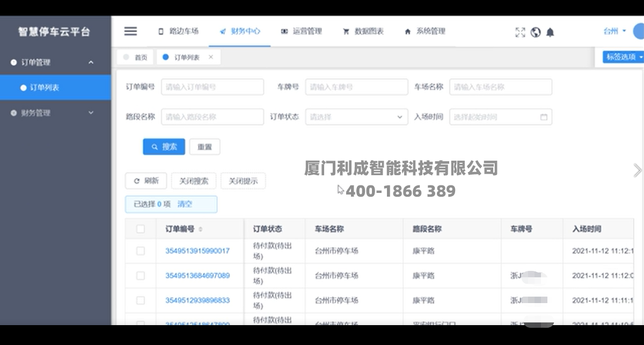Open the 运营管理 menu
The image size is (644, 345).
(302, 31)
